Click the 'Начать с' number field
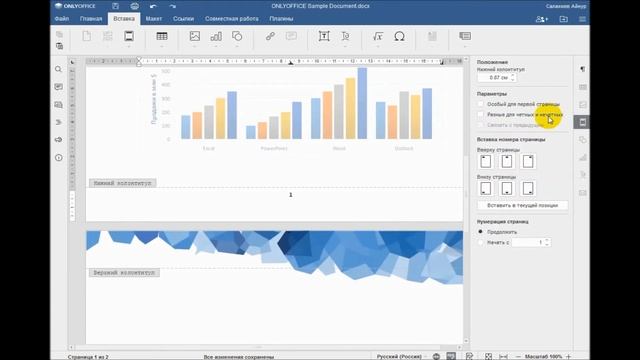 click(x=531, y=242)
